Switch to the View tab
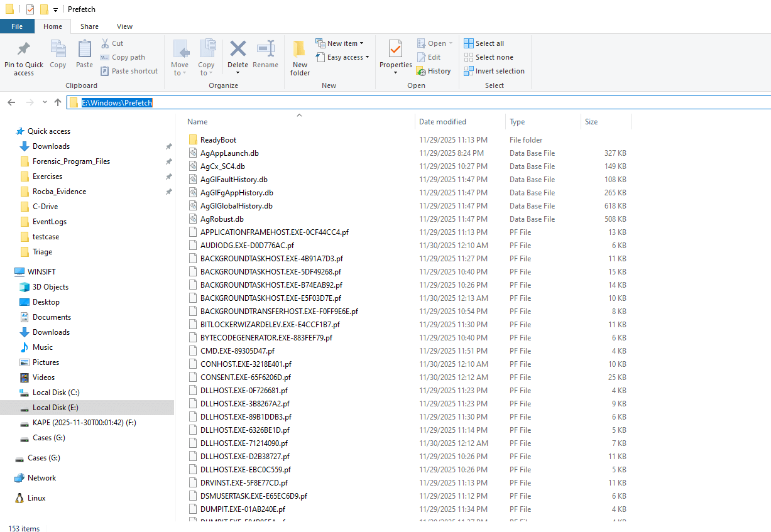Screen dimensions: 771x532 pyautogui.click(x=124, y=26)
